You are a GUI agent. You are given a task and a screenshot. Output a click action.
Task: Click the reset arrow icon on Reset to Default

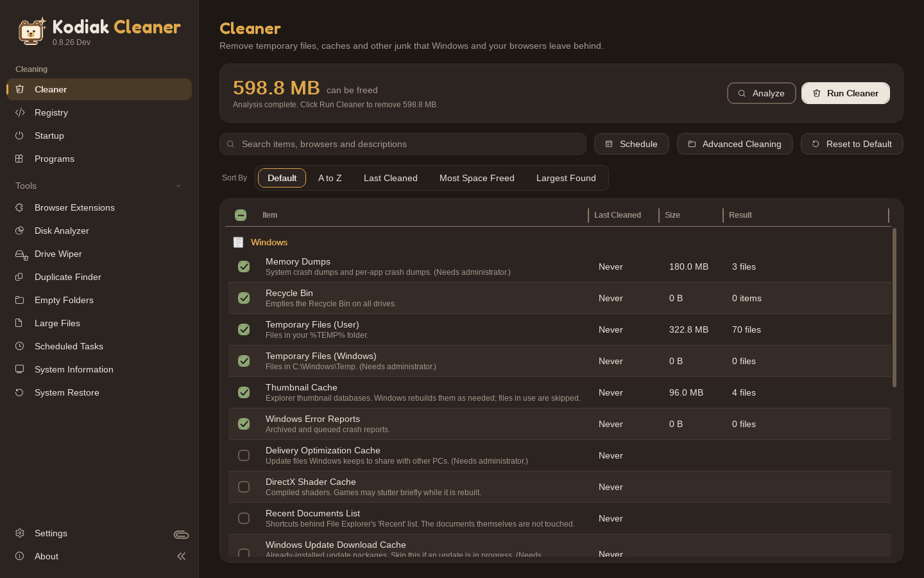(816, 144)
